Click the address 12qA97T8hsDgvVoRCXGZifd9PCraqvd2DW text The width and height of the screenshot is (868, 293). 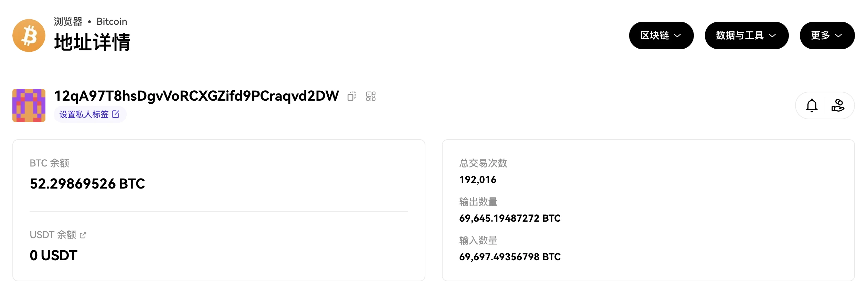197,96
